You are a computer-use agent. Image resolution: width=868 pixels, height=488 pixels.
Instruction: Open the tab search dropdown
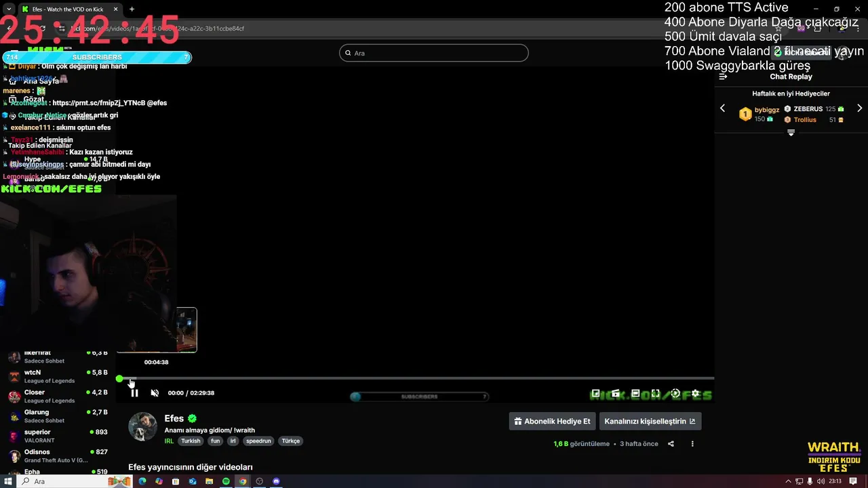(x=7, y=9)
